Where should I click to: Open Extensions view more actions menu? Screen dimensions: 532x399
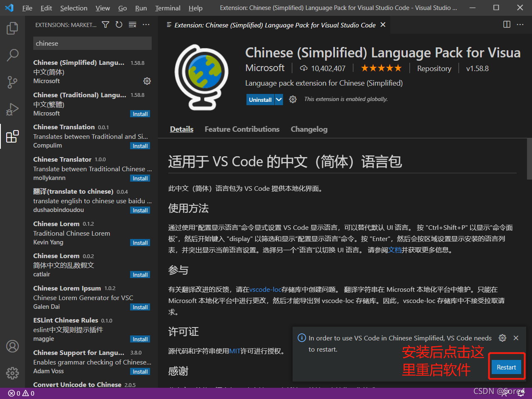146,25
